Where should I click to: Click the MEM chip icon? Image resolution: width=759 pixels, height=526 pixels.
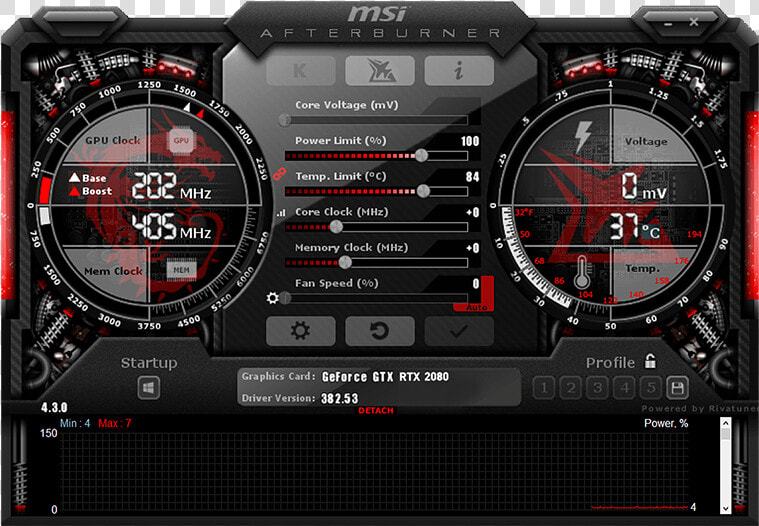click(182, 270)
